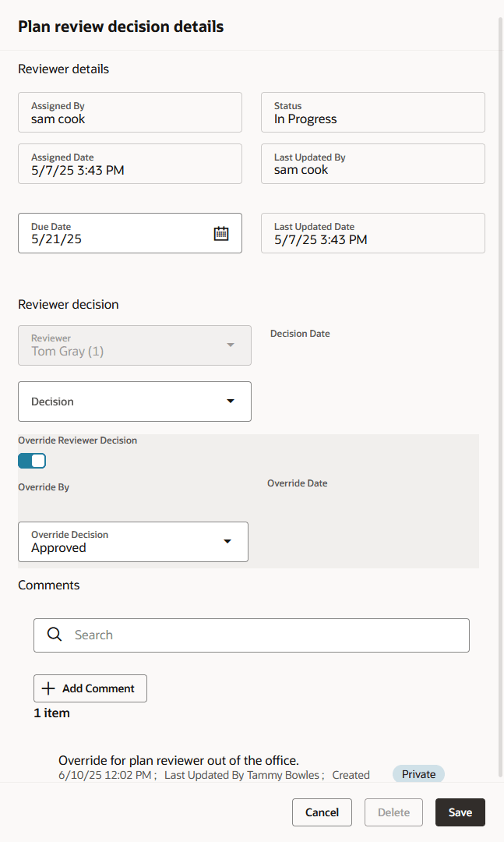
Task: Click the disabled Reviewer dropdown arrow icon
Action: [231, 345]
